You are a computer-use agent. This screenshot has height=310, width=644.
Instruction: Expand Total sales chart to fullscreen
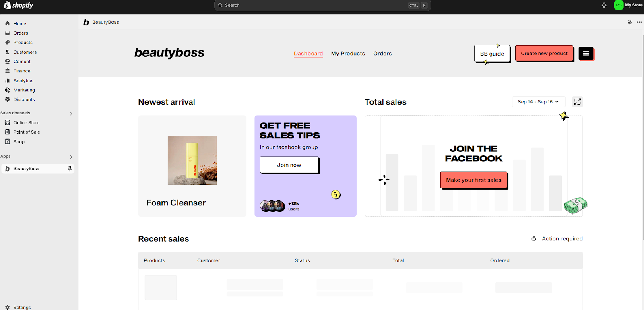(578, 102)
